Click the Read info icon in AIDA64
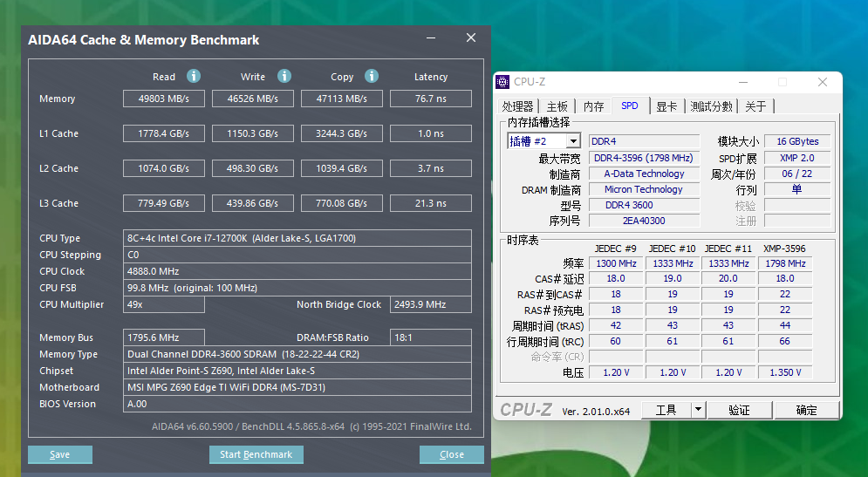Viewport: 868px width, 477px height. pyautogui.click(x=193, y=76)
